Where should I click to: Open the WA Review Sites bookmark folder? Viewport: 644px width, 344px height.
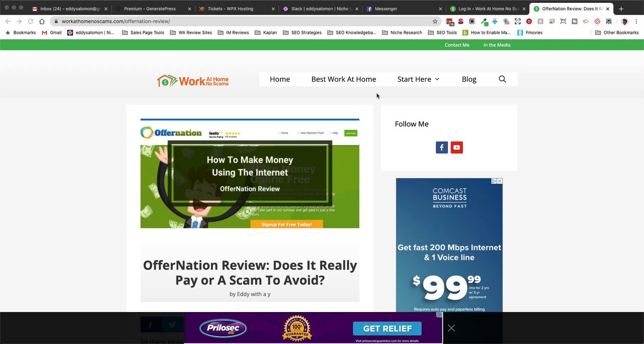click(x=191, y=32)
